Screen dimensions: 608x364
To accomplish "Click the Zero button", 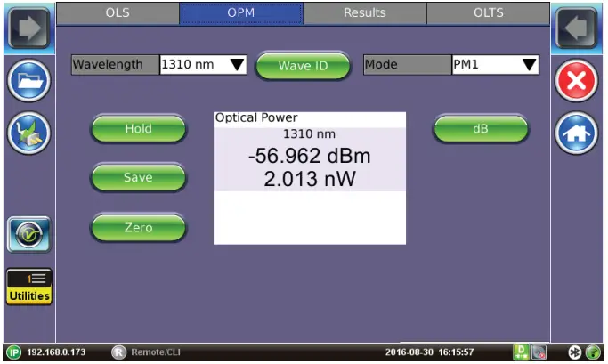I will click(x=139, y=228).
